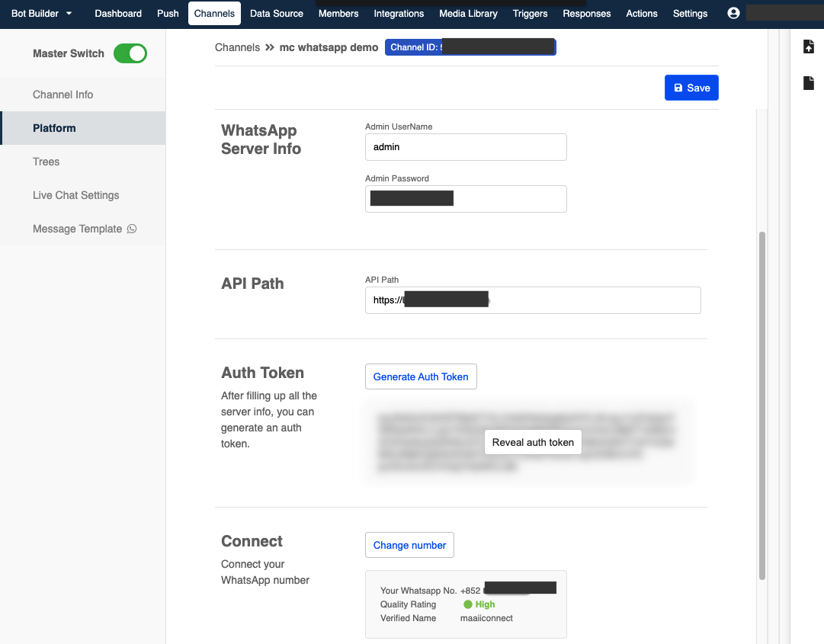Screen dimensions: 824x644
Task: Open Actions in the top navigation
Action: [x=642, y=13]
